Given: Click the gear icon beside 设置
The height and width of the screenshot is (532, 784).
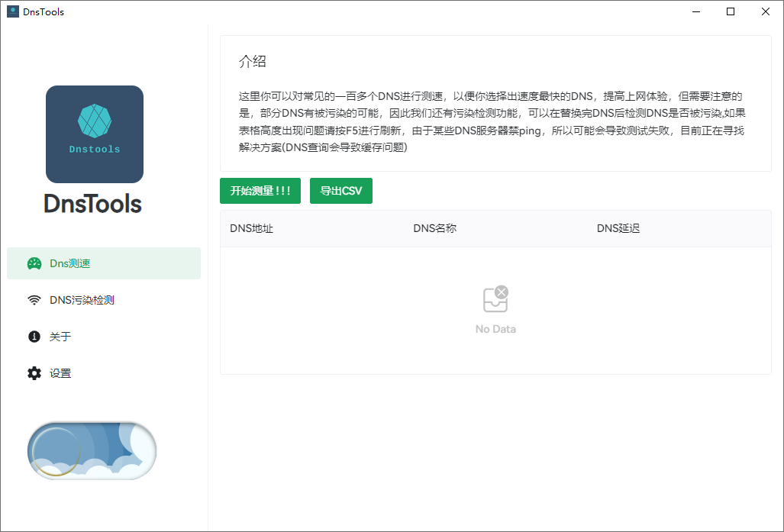Looking at the screenshot, I should (x=34, y=373).
